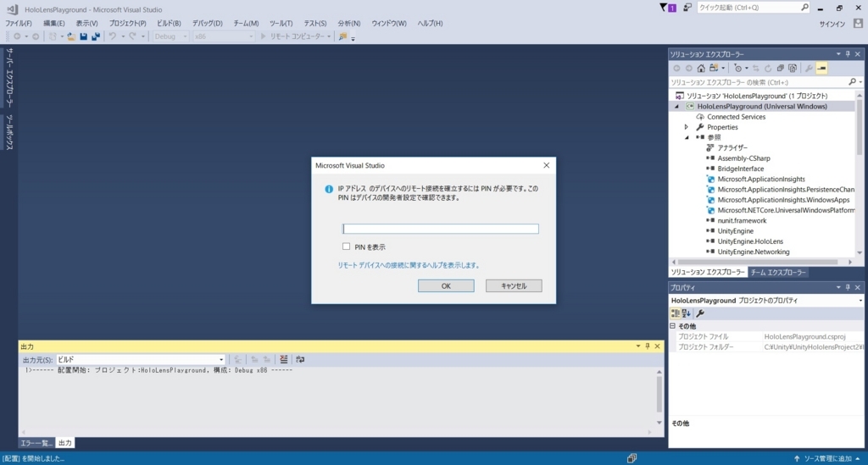Click the Save floppy-disk icon in main toolbar

point(83,36)
